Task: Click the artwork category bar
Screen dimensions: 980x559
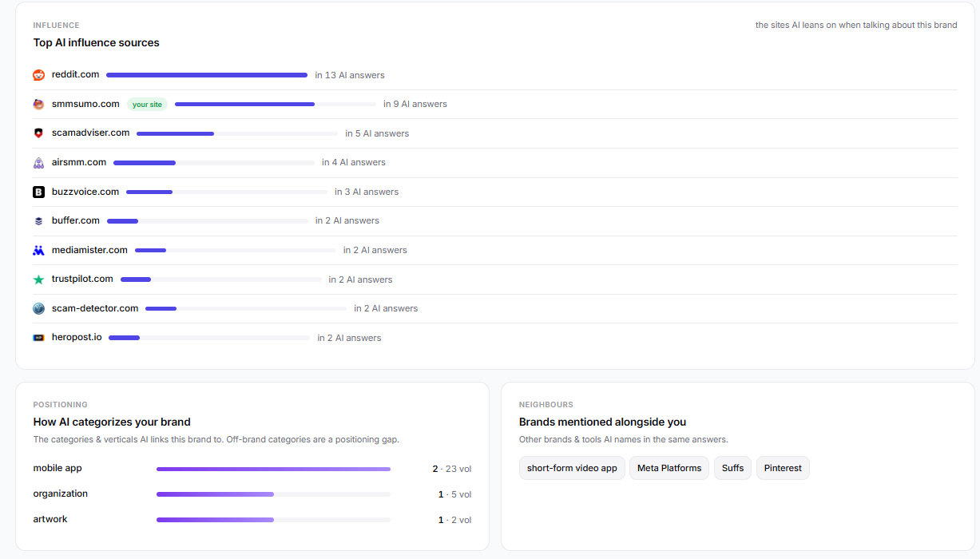Action: point(273,520)
